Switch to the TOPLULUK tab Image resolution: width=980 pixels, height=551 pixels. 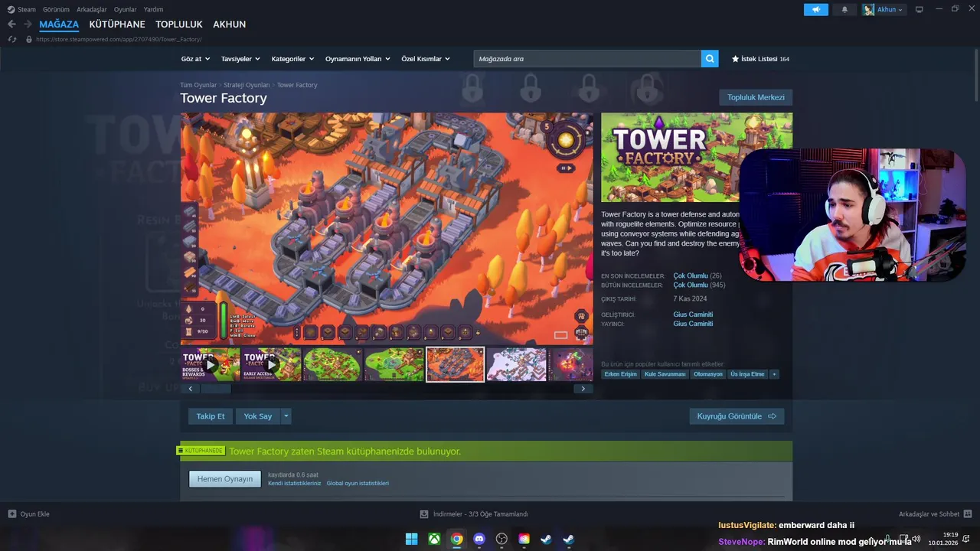(179, 24)
